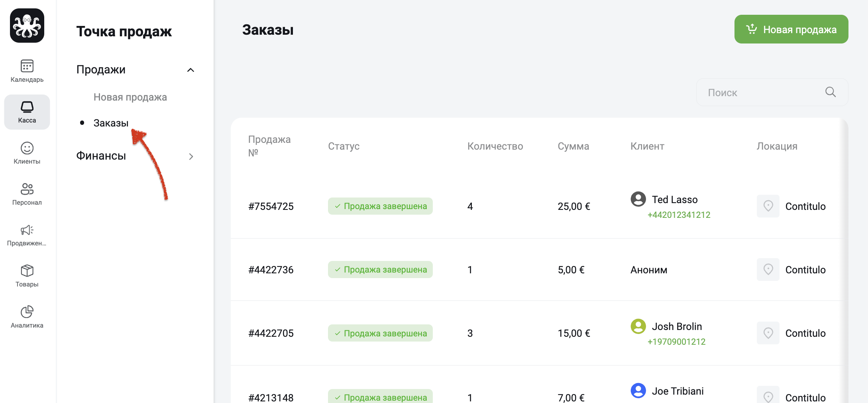Image resolution: width=868 pixels, height=403 pixels.
Task: Click Contitulo location for order #4422705
Action: (805, 333)
